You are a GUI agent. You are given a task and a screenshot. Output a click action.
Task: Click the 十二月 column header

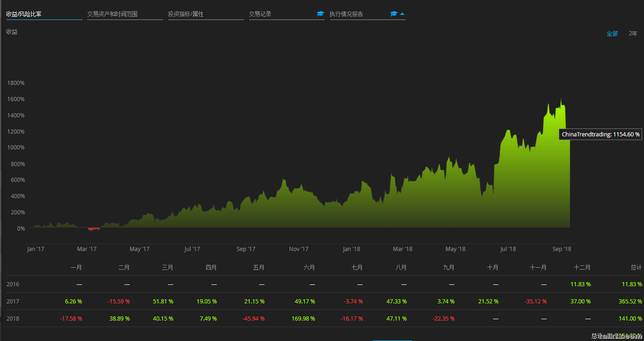point(582,268)
